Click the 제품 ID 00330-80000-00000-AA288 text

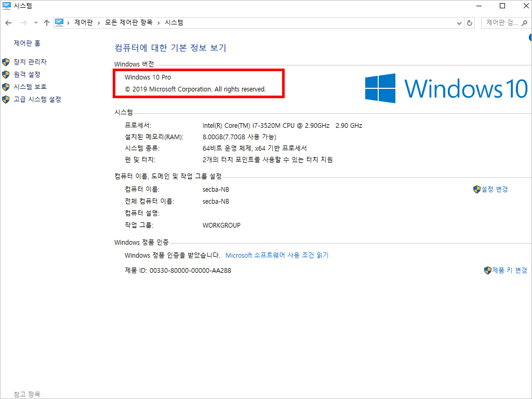pos(178,270)
